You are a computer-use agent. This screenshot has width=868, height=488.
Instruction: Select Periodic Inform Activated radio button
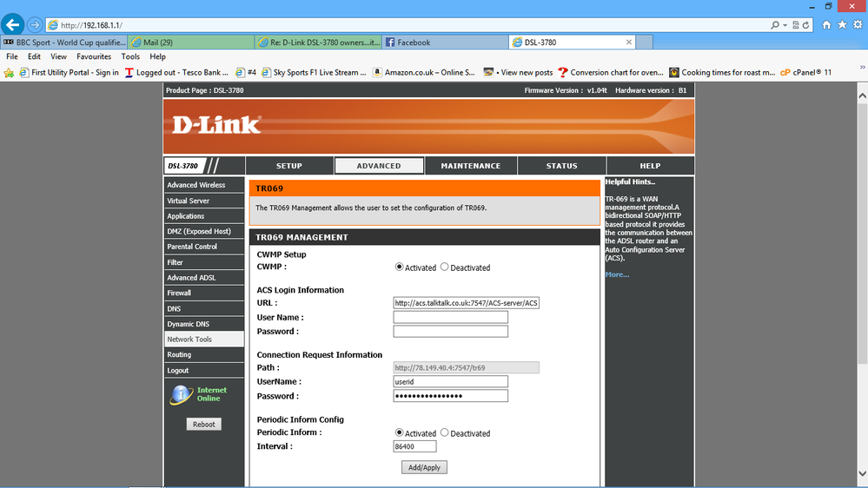point(399,432)
